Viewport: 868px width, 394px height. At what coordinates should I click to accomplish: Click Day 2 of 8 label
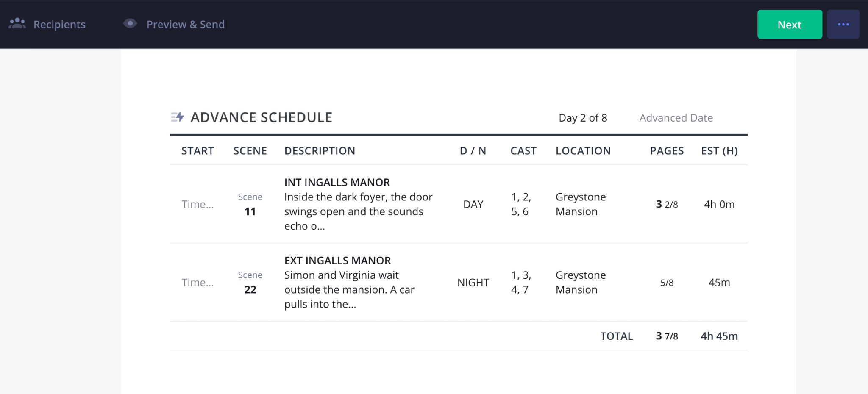coord(583,118)
